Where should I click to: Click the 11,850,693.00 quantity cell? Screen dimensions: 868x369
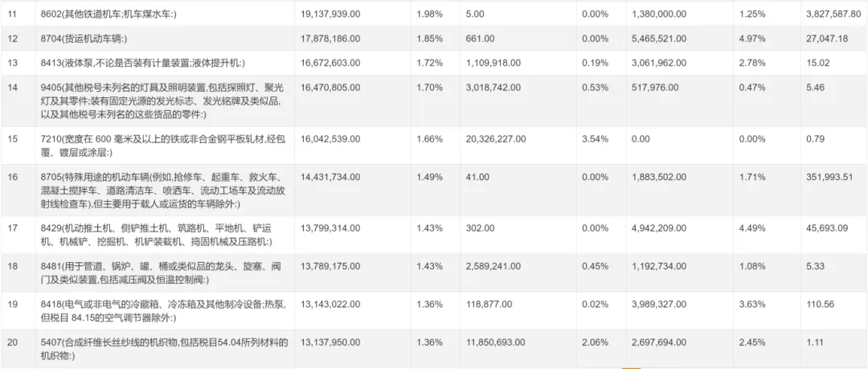[x=496, y=342]
